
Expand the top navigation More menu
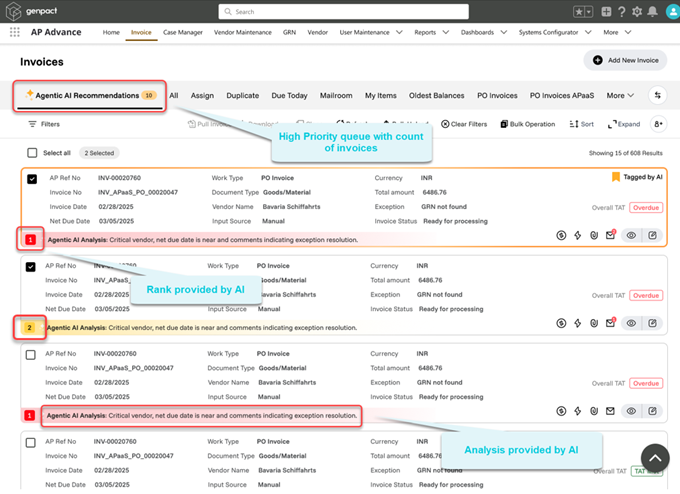(x=617, y=33)
